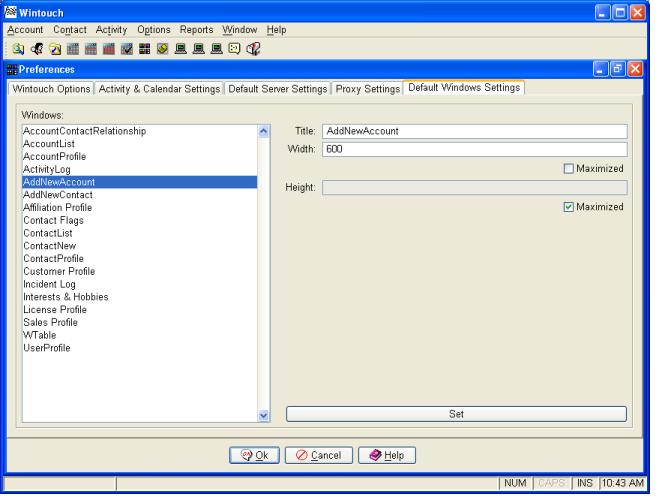
Task: Select the highlighted AddNewAccount list entry
Action: pos(139,182)
